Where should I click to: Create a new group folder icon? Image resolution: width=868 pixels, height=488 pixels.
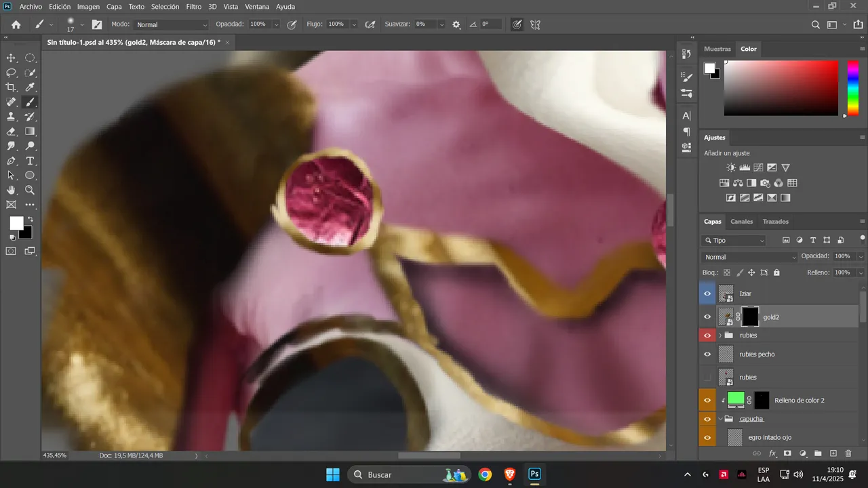tap(818, 453)
